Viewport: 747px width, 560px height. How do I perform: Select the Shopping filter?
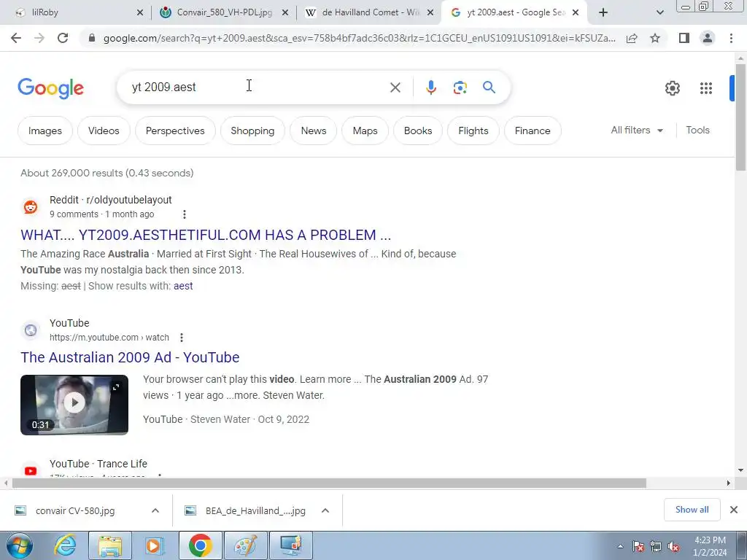pyautogui.click(x=252, y=131)
